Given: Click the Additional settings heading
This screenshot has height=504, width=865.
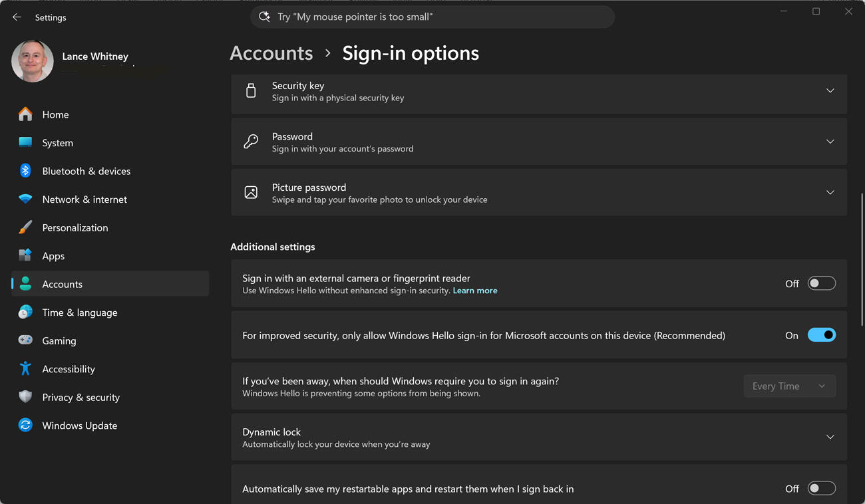Looking at the screenshot, I should pyautogui.click(x=273, y=247).
